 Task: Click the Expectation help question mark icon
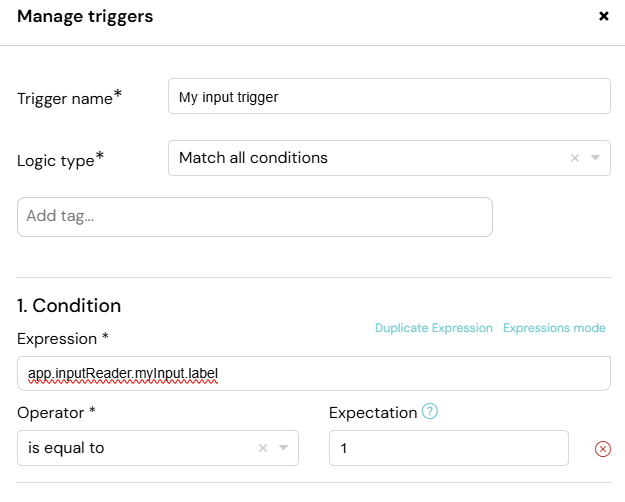[x=430, y=411]
